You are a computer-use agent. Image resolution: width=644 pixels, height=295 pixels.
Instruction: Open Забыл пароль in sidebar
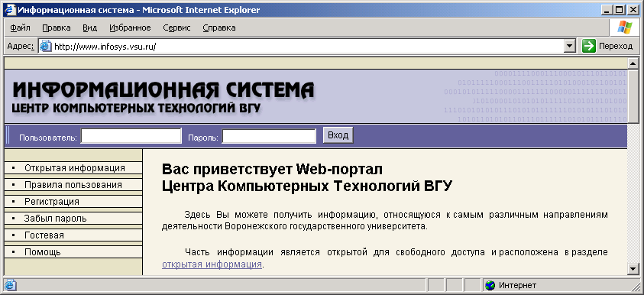coord(73,219)
